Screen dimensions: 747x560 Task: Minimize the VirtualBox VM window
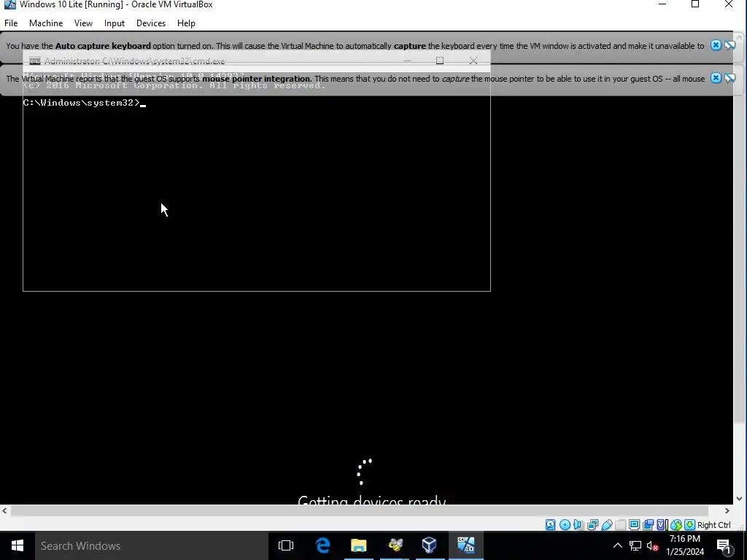pos(662,4)
